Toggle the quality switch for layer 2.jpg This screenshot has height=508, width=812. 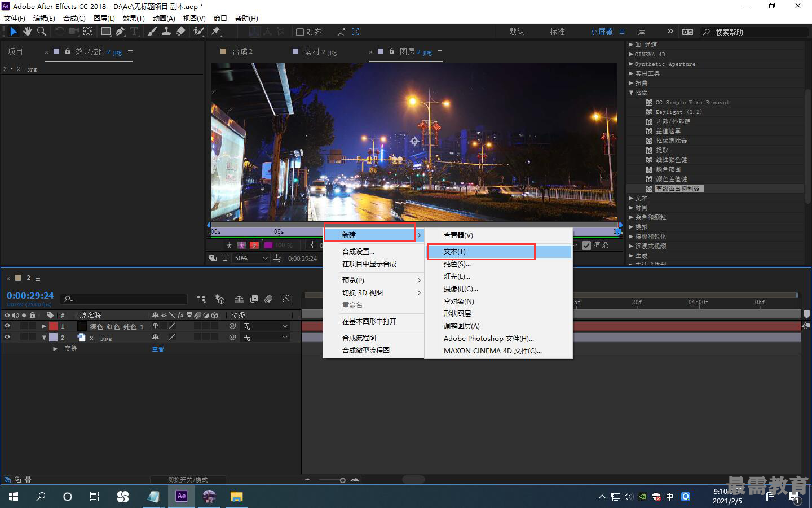click(173, 337)
